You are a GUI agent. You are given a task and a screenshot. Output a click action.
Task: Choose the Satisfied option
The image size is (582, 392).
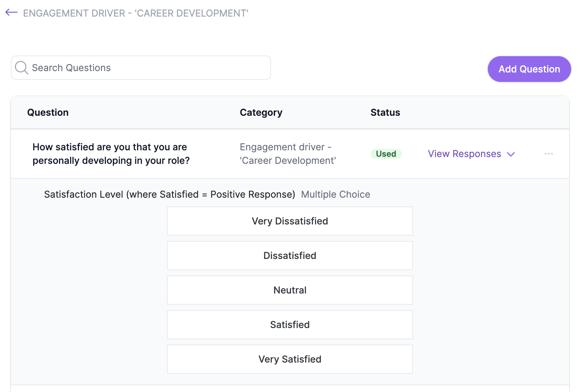290,325
